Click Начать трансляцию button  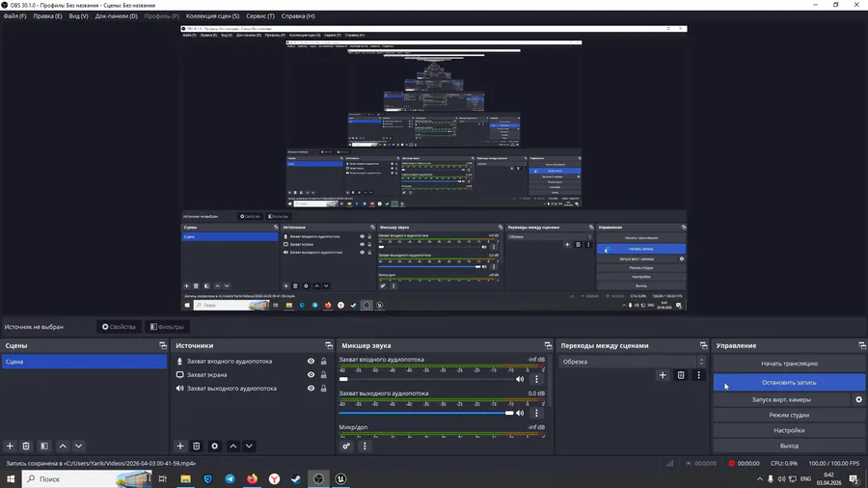tap(789, 364)
